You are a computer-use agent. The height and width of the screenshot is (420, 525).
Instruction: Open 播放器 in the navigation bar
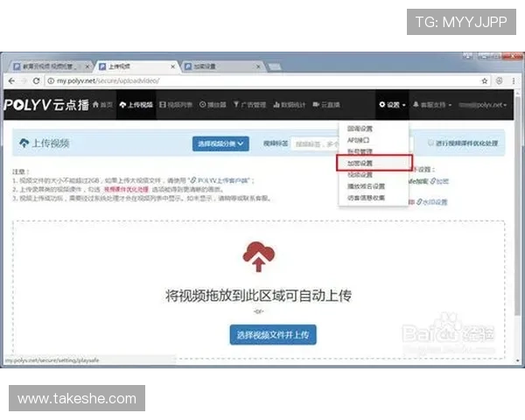point(213,105)
